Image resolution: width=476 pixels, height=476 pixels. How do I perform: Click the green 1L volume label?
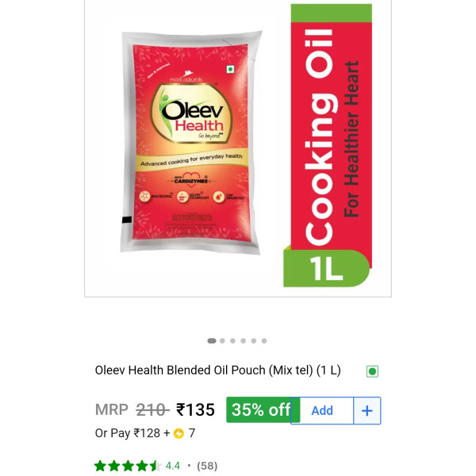pos(327,268)
